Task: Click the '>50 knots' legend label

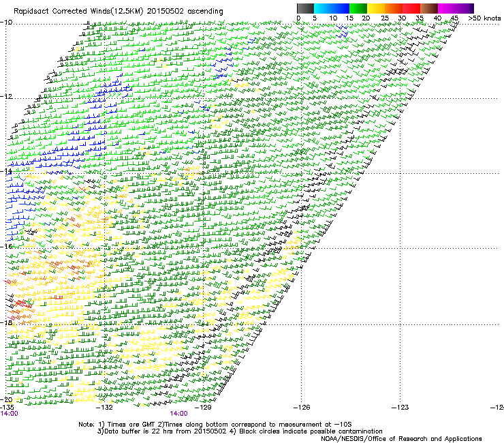Action: coord(484,18)
